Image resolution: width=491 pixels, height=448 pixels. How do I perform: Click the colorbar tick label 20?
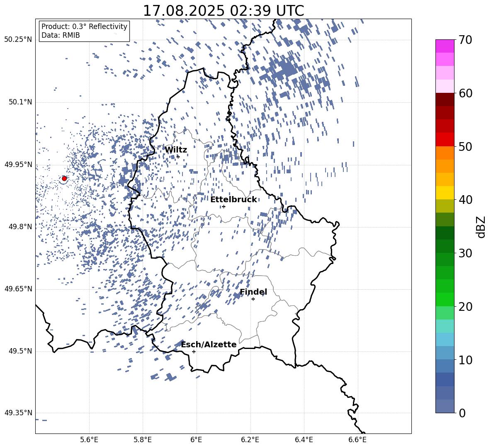pyautogui.click(x=465, y=306)
